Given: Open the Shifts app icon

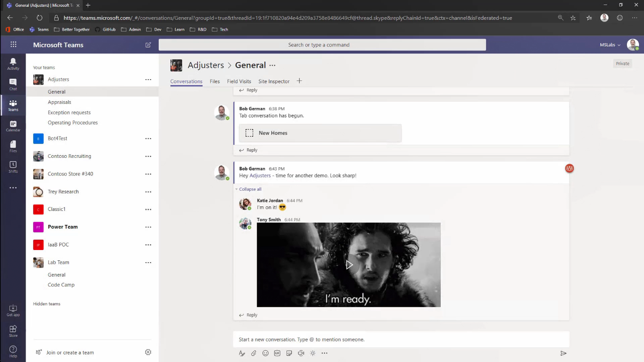Looking at the screenshot, I should coord(13,167).
